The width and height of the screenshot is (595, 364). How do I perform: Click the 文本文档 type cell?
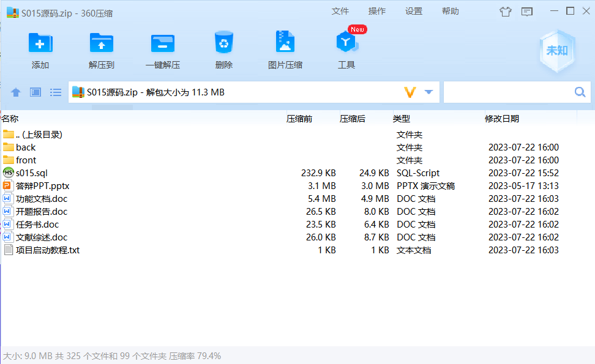click(x=414, y=250)
